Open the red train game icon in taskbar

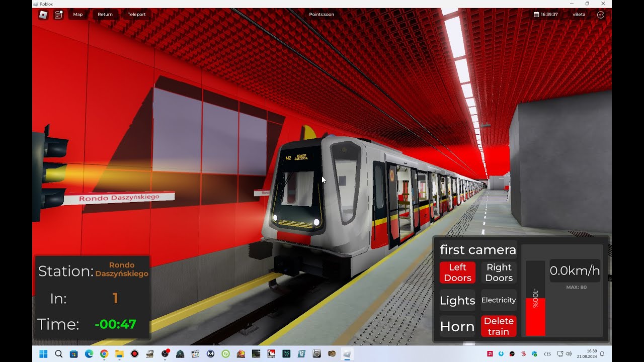(241, 354)
